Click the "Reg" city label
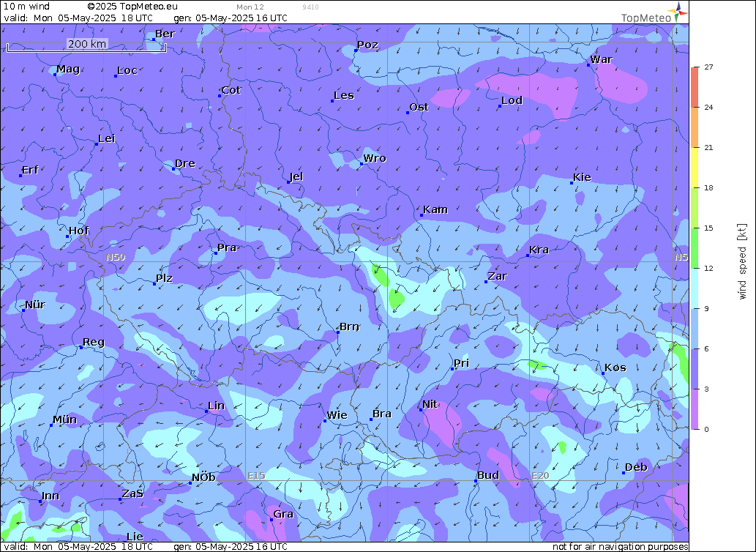 (x=94, y=343)
